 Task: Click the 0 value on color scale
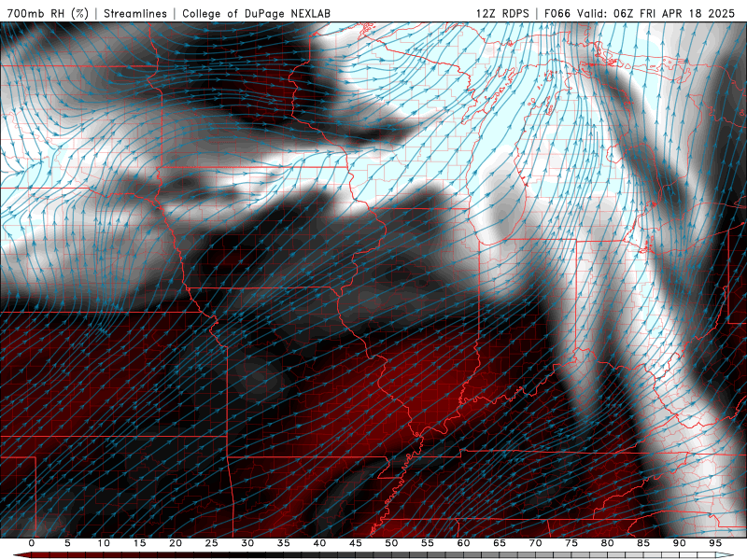[32, 543]
